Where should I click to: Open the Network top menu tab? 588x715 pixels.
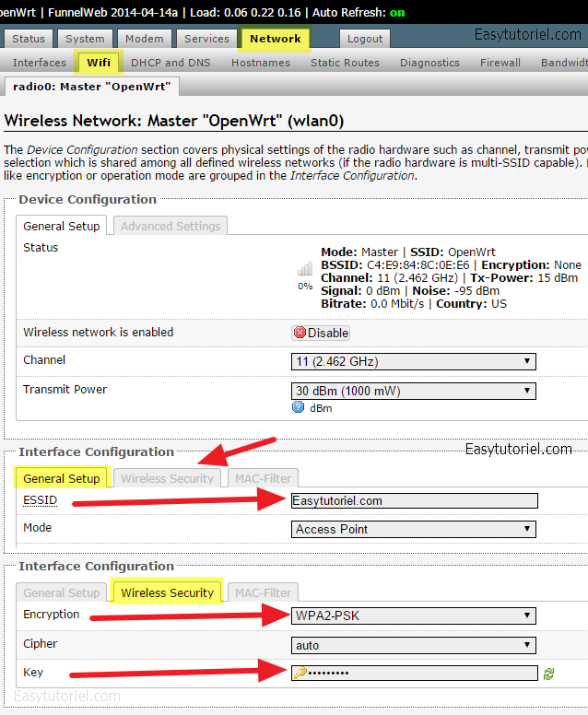275,39
